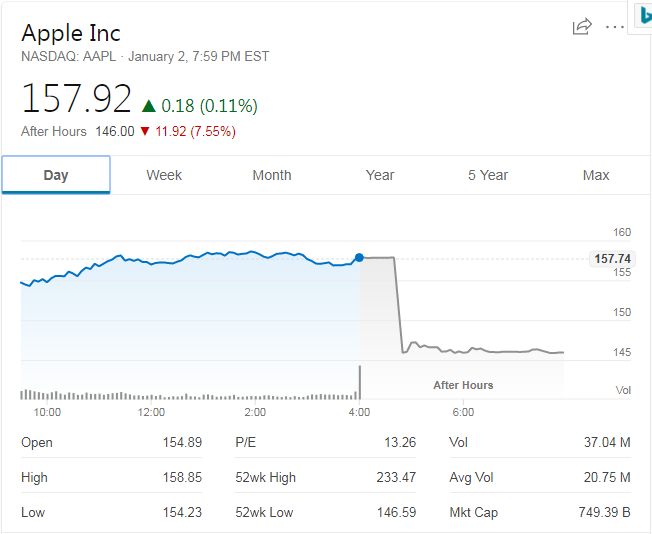Click the blue closing-price dot on chart

pos(359,258)
